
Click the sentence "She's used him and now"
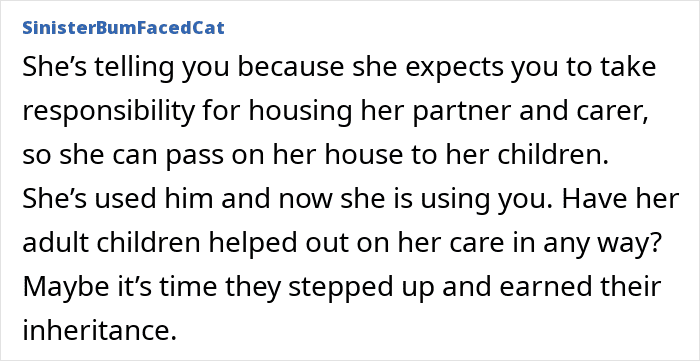click(179, 199)
